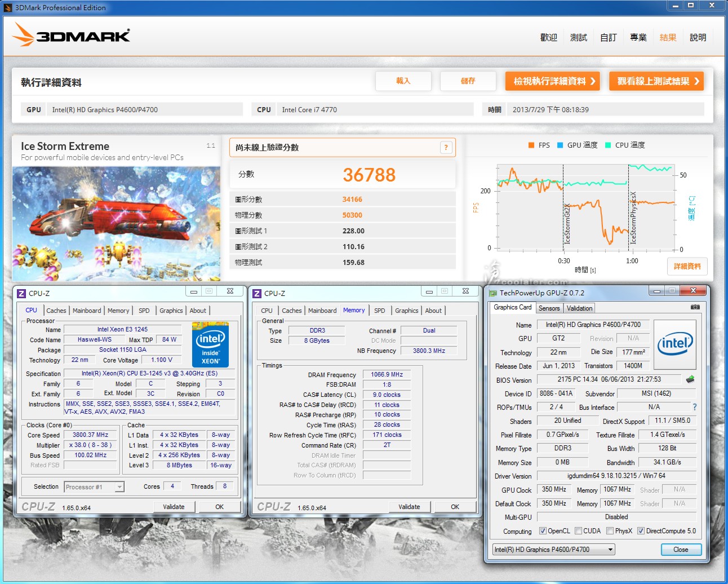Click the GPU Name field in GPU-Z

[593, 325]
